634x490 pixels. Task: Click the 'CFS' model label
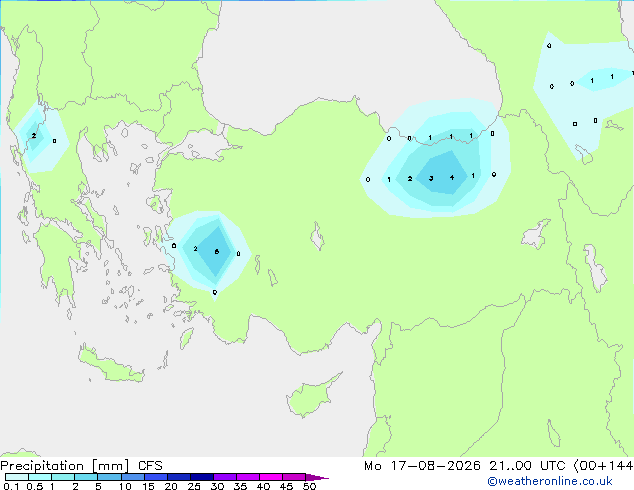point(150,466)
